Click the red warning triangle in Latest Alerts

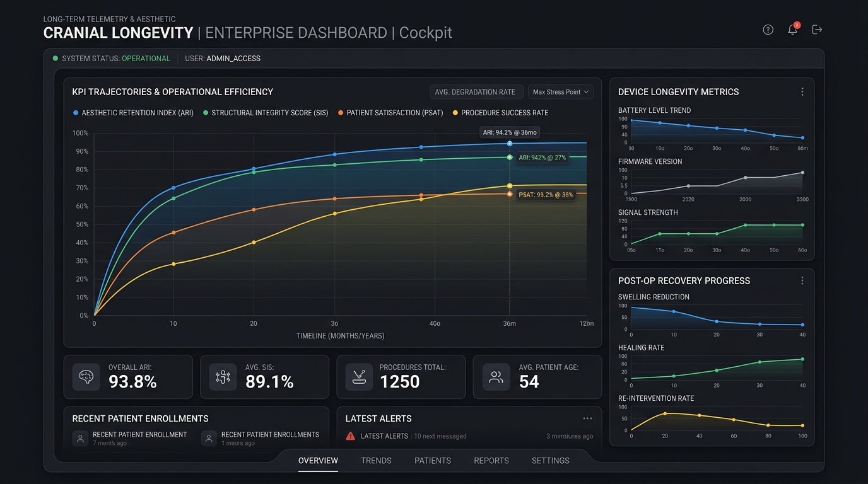[x=351, y=436]
